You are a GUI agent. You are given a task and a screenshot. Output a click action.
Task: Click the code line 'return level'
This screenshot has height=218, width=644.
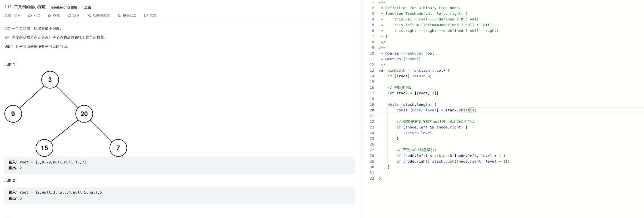[419, 133]
